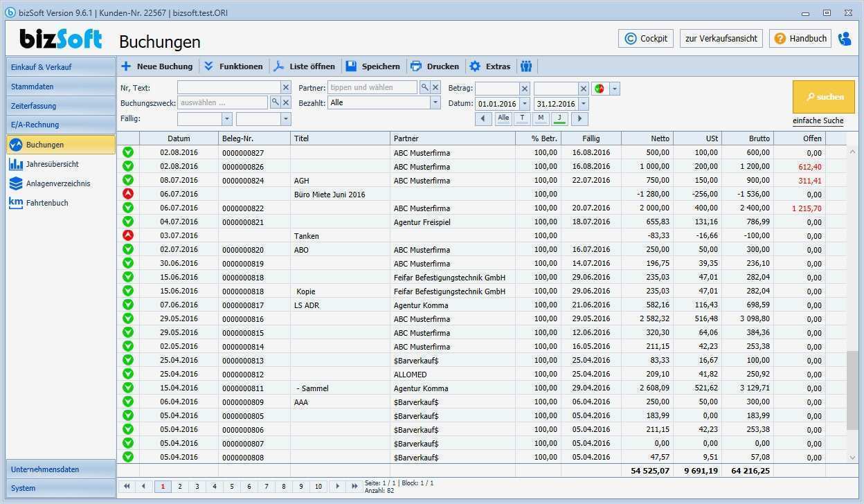Viewport: 864px width, 504px height.
Task: Click the Liste öffnen toolbar icon
Action: (278, 66)
